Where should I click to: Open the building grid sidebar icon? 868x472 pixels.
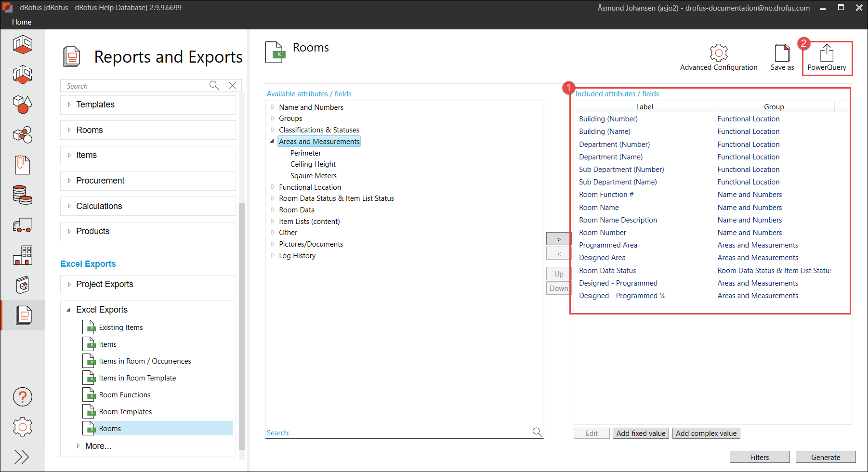point(22,255)
